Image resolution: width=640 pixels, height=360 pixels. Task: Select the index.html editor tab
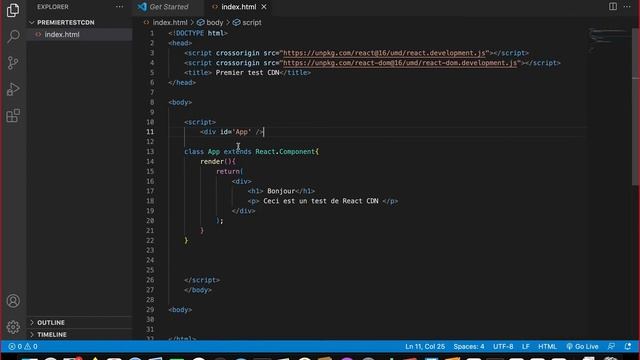pyautogui.click(x=238, y=7)
